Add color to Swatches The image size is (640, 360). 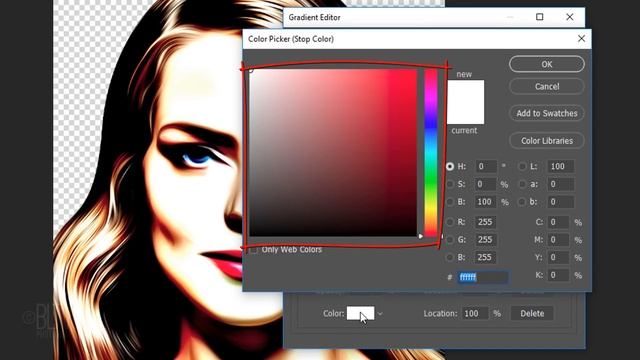547,113
